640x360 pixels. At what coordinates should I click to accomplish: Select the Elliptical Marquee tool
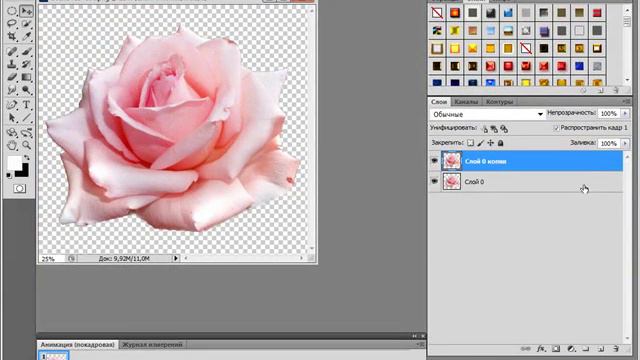pos(12,11)
